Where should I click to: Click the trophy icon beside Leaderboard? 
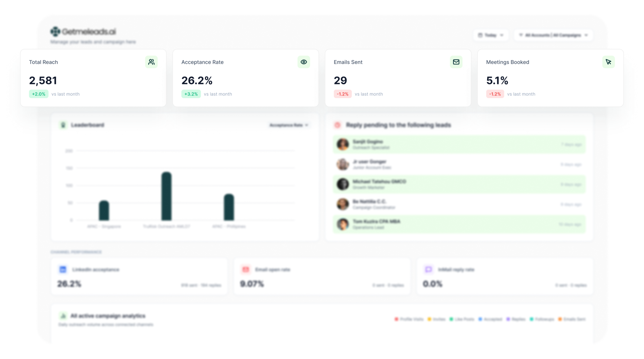click(63, 125)
